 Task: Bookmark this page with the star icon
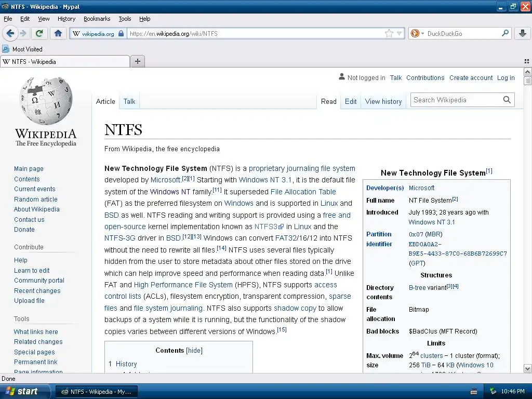pos(389,33)
